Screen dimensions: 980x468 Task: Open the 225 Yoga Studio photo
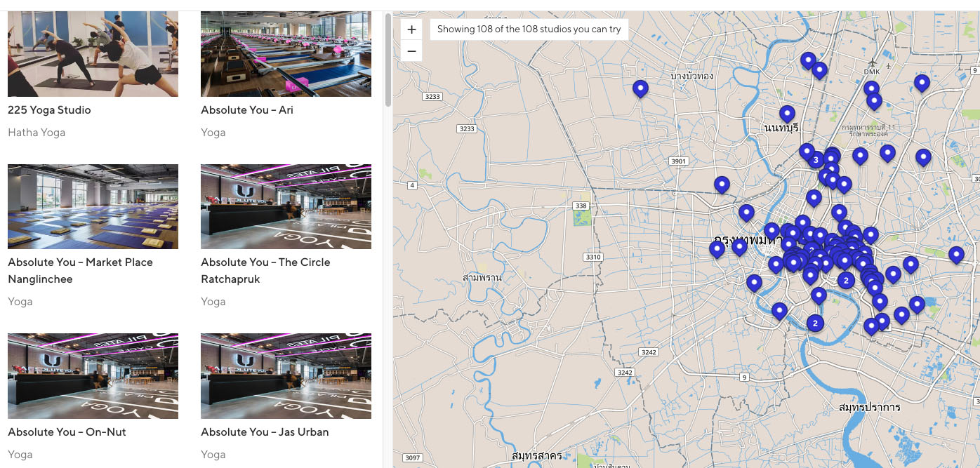coord(93,54)
